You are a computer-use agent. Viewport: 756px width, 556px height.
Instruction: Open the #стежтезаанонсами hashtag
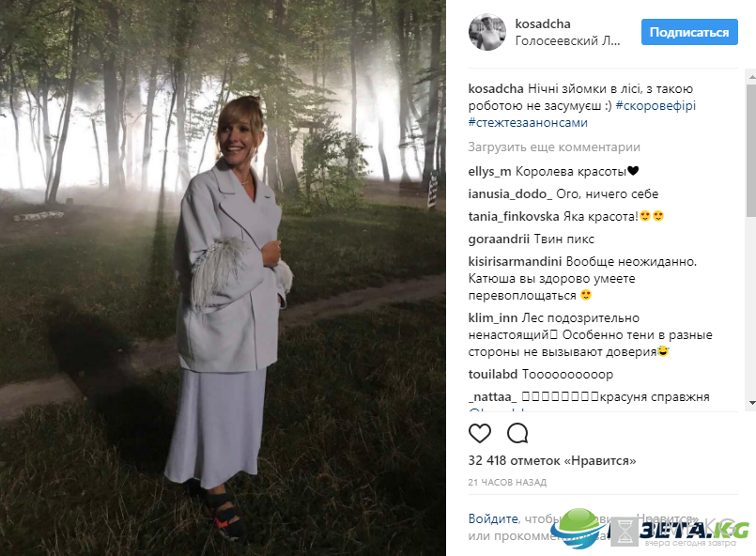(x=528, y=122)
